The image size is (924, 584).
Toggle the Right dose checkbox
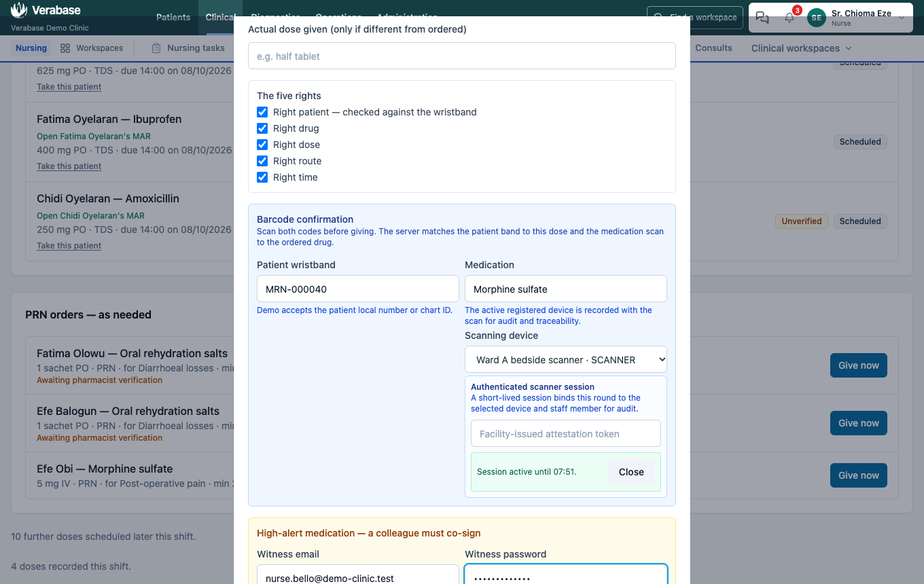click(262, 145)
